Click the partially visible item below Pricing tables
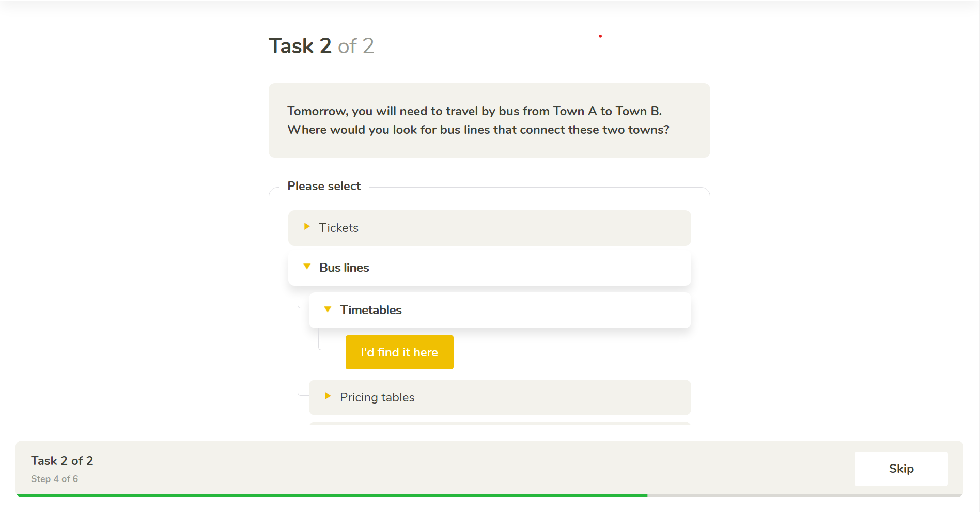 point(500,423)
